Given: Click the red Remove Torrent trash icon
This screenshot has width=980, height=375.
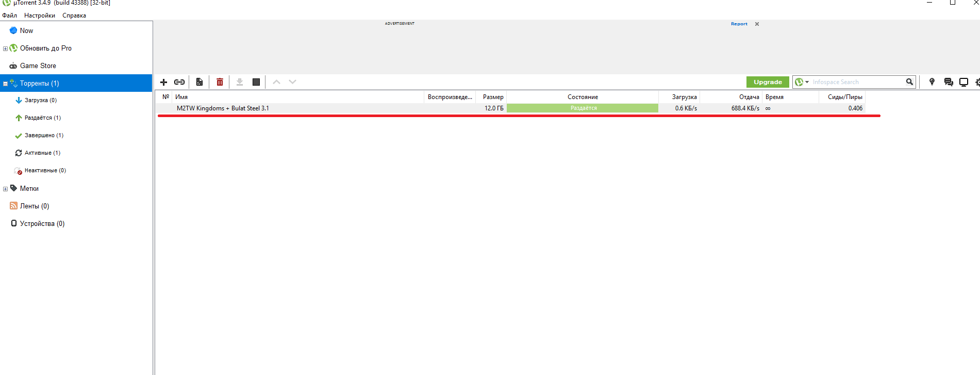Looking at the screenshot, I should click(220, 82).
